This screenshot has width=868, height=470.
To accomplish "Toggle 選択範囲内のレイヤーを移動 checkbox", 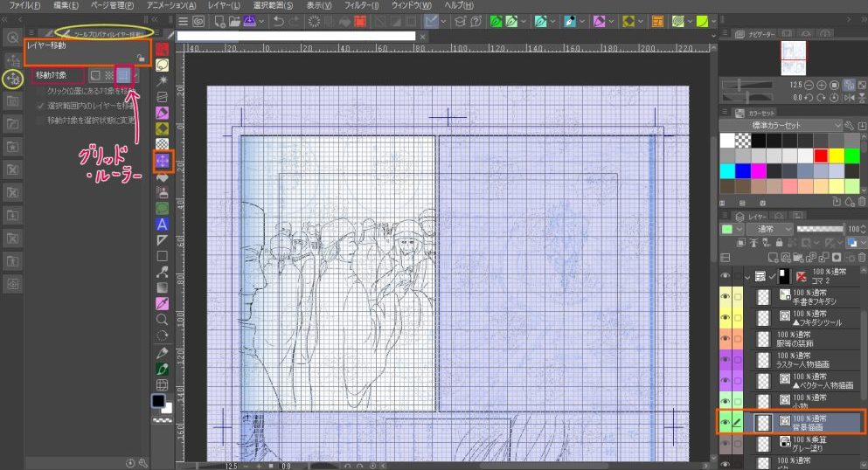I will (39, 105).
